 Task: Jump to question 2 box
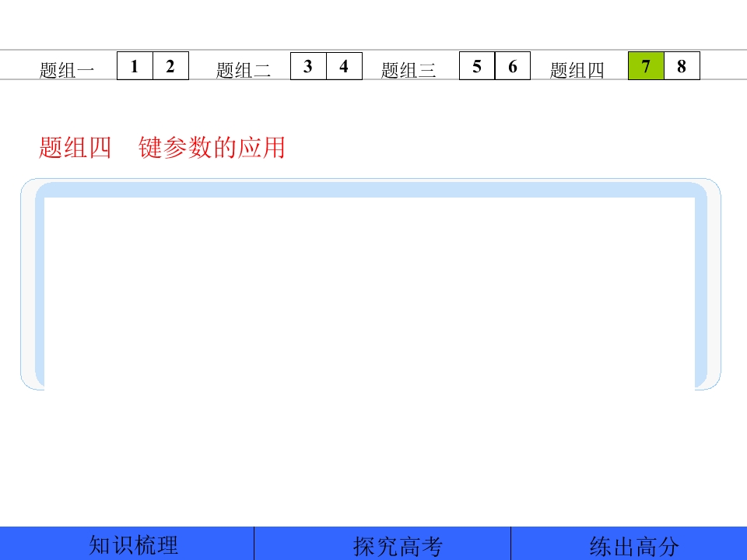(170, 65)
